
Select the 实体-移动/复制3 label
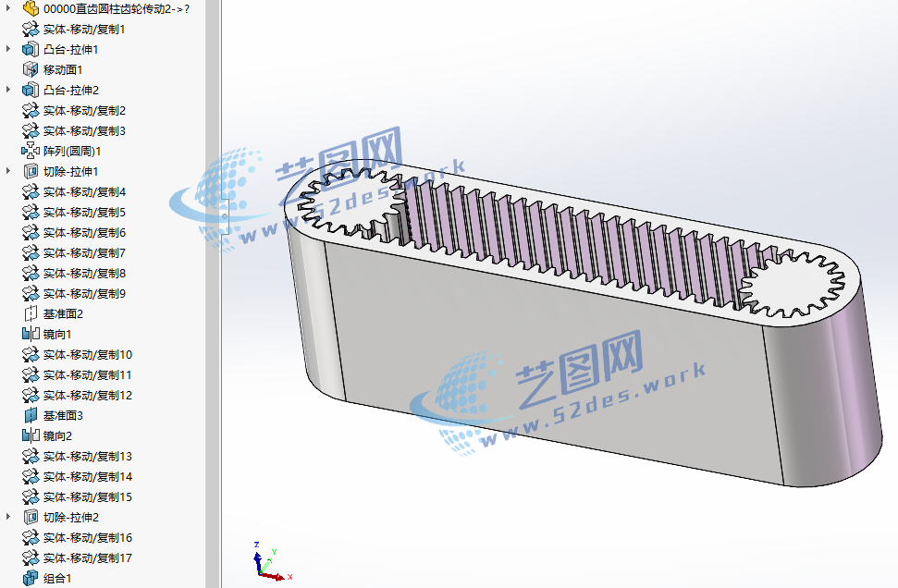pyautogui.click(x=84, y=131)
